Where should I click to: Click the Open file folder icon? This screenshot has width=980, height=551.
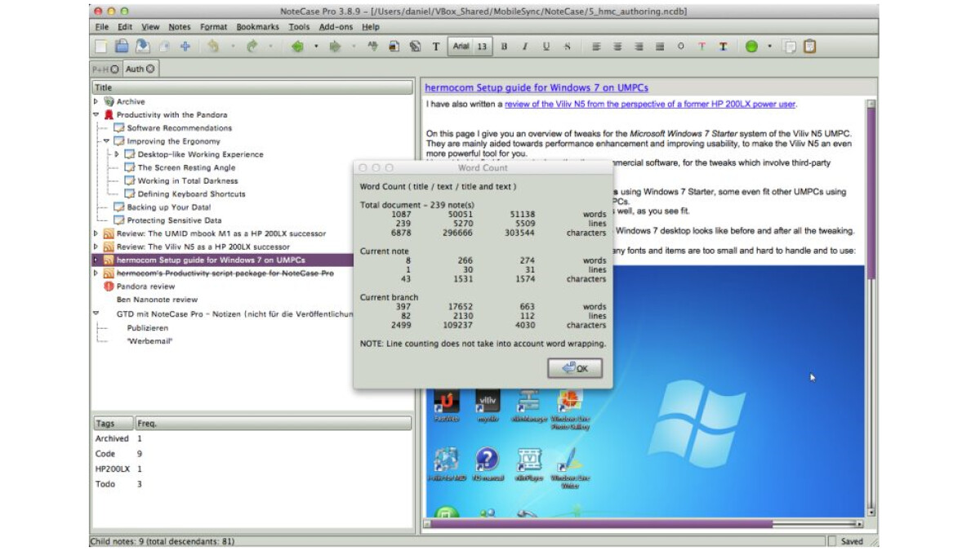click(121, 47)
